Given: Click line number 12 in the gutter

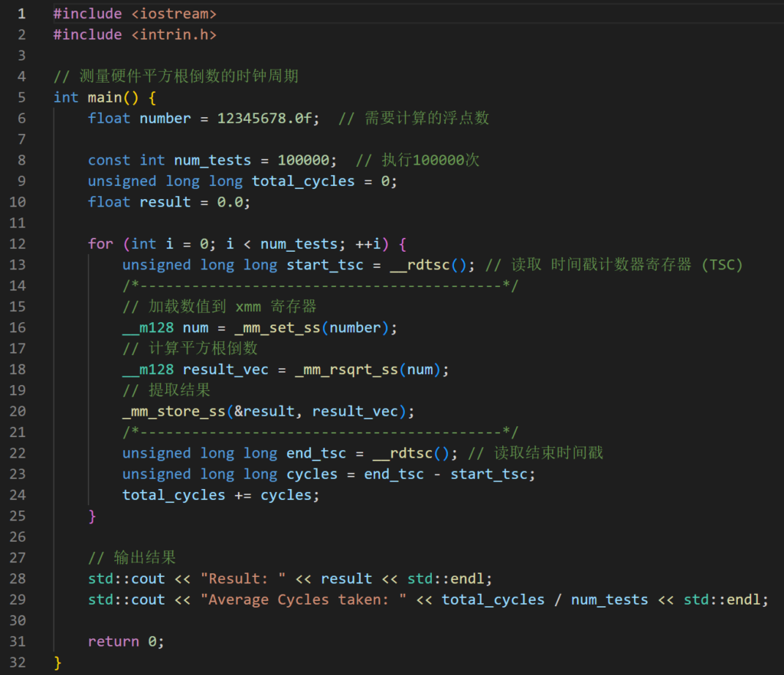Looking at the screenshot, I should click(x=17, y=243).
